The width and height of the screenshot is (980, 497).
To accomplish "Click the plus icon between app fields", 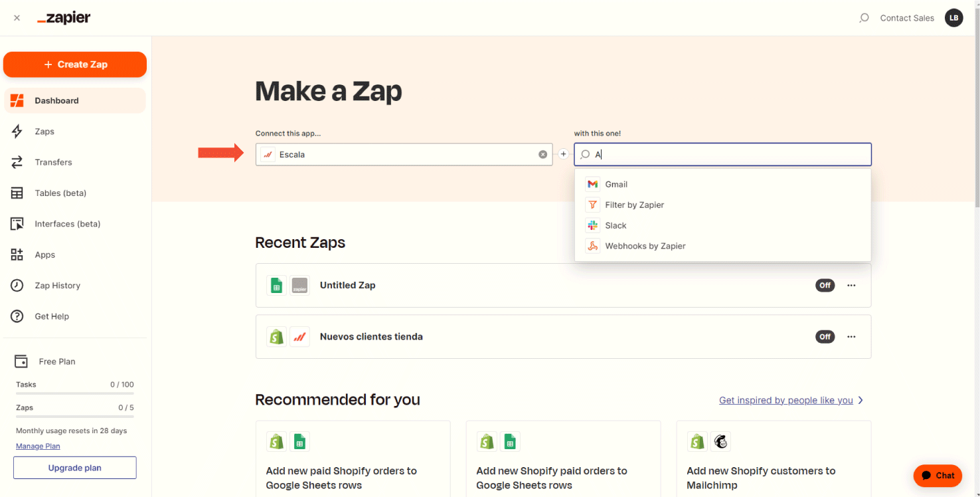I will tap(563, 154).
